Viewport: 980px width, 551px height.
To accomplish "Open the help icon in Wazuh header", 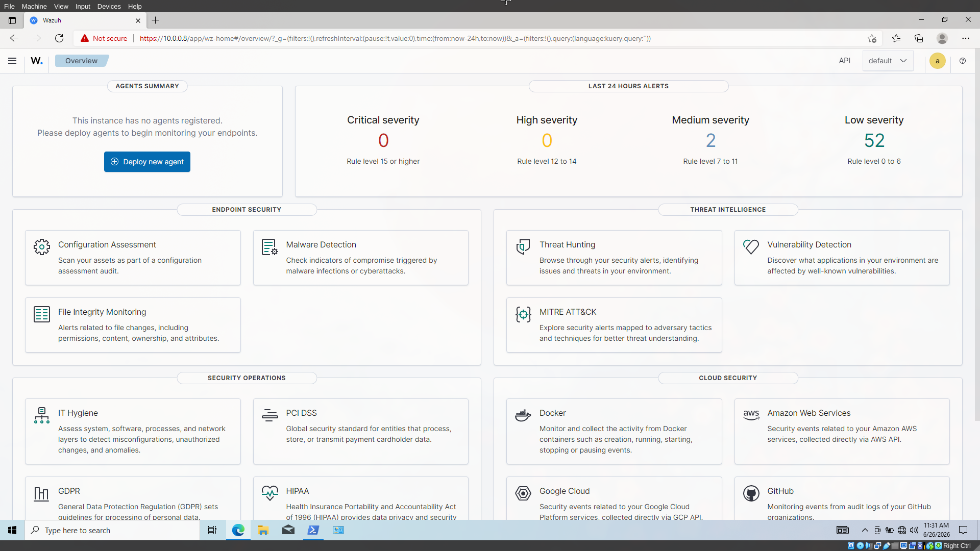I will click(963, 61).
